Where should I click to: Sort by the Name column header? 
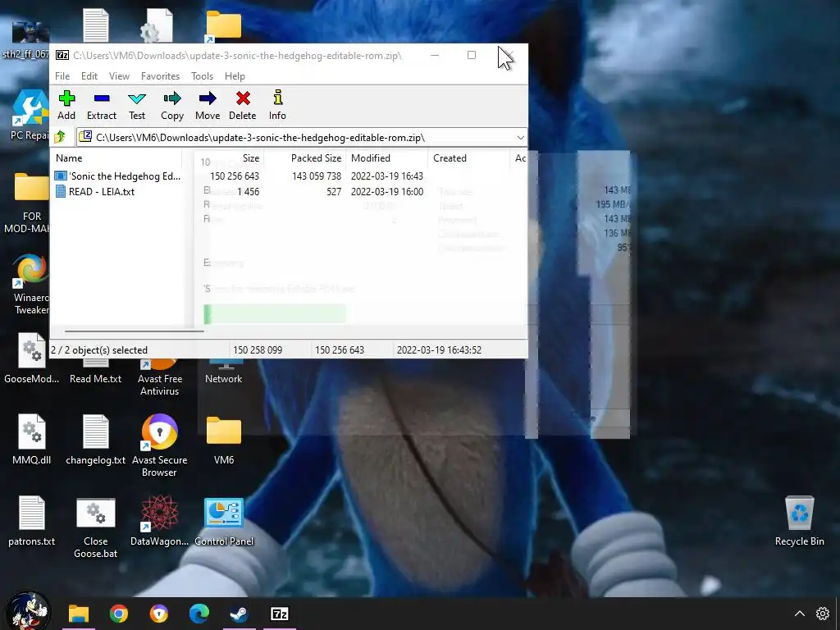point(116,158)
